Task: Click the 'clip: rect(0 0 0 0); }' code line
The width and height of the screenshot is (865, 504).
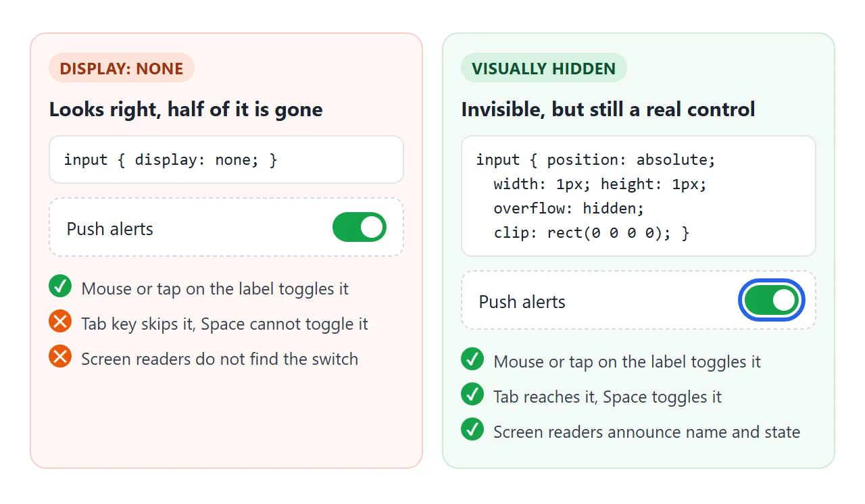Action: (591, 233)
